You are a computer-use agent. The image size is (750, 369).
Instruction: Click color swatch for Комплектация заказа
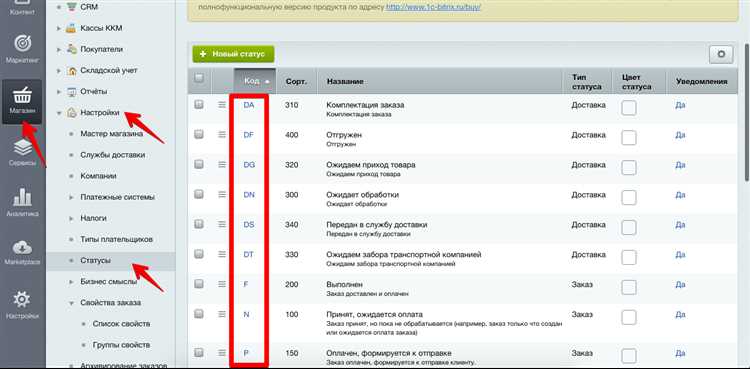pyautogui.click(x=629, y=108)
